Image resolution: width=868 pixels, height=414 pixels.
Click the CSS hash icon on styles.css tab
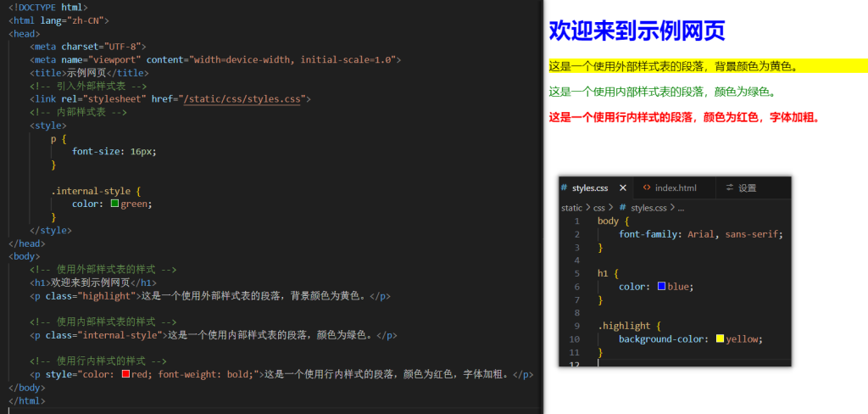click(564, 187)
